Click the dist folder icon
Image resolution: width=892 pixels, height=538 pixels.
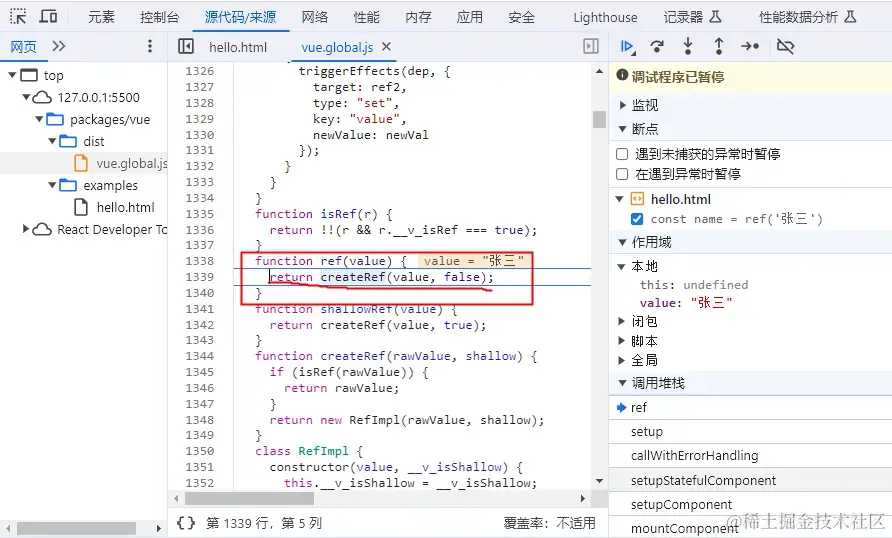68,141
